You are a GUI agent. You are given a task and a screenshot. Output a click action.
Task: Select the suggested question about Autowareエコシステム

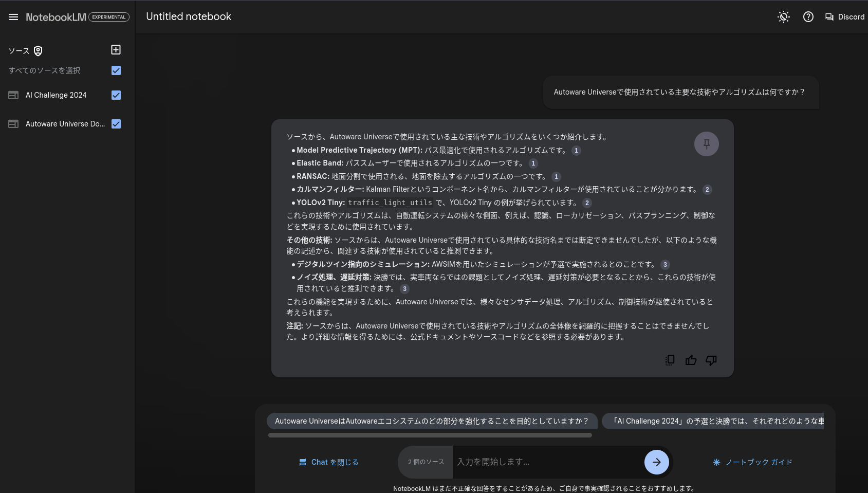pyautogui.click(x=432, y=421)
